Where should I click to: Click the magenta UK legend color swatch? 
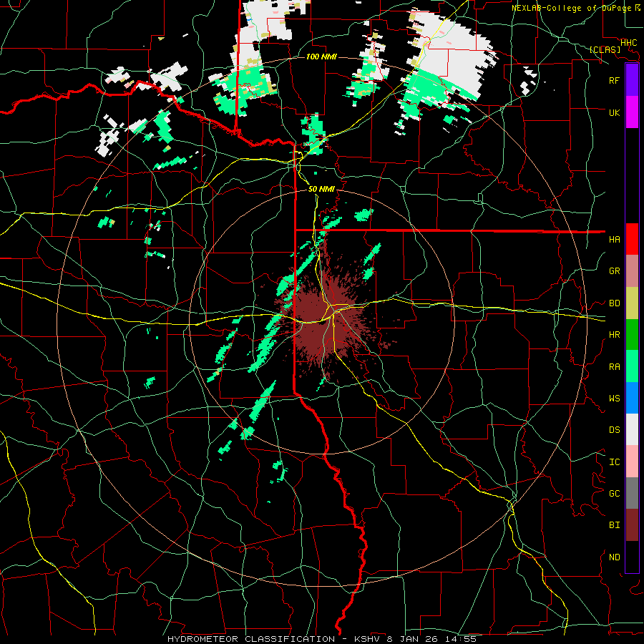pyautogui.click(x=632, y=112)
